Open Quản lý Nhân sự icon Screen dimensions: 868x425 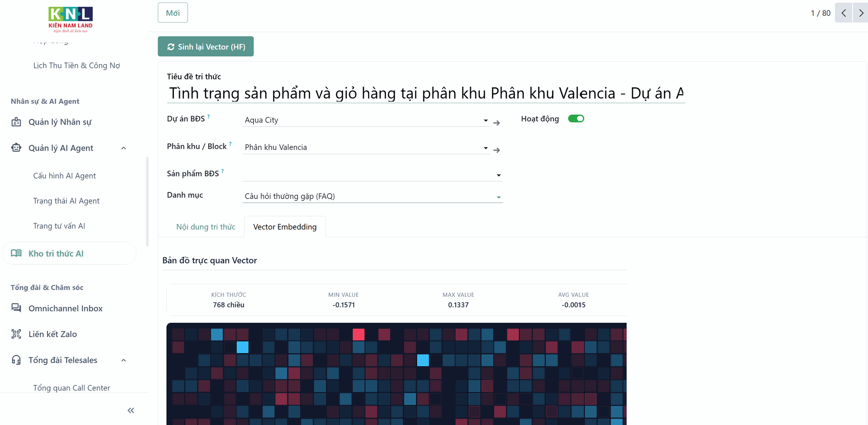click(16, 122)
